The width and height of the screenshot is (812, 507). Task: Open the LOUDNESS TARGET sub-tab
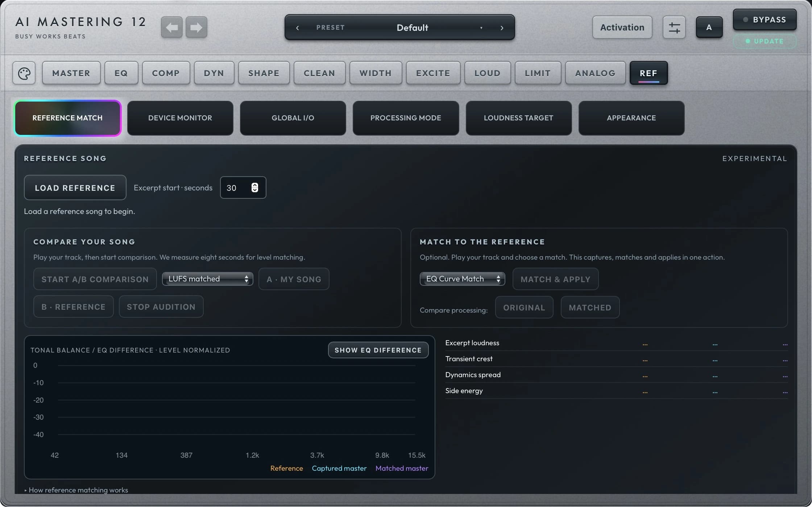519,118
